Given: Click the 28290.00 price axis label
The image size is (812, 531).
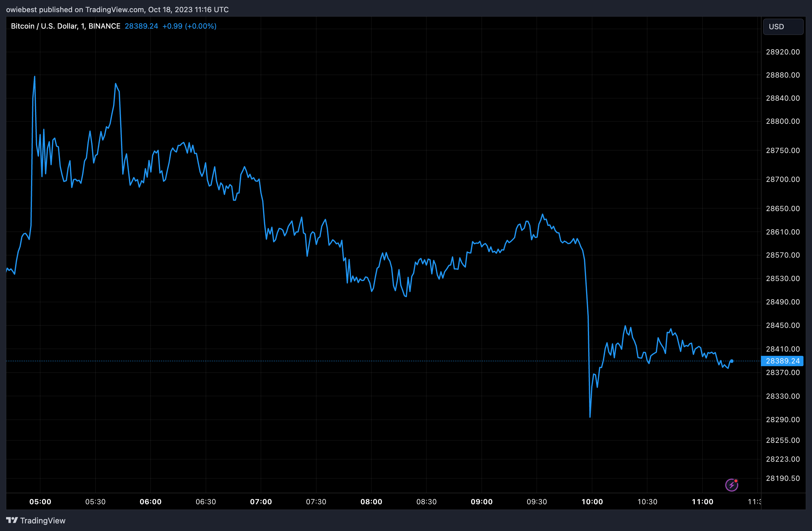Looking at the screenshot, I should (783, 419).
